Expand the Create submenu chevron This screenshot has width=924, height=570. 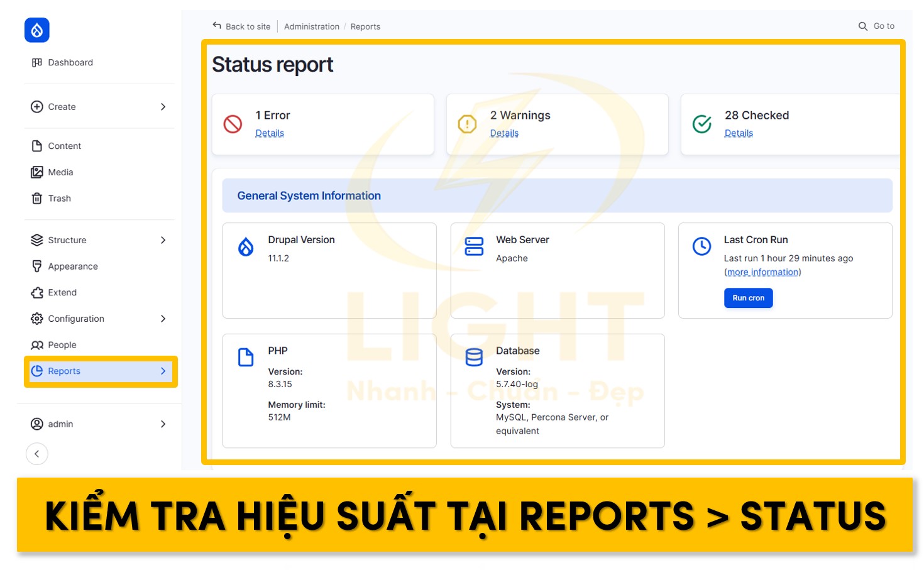pos(163,107)
